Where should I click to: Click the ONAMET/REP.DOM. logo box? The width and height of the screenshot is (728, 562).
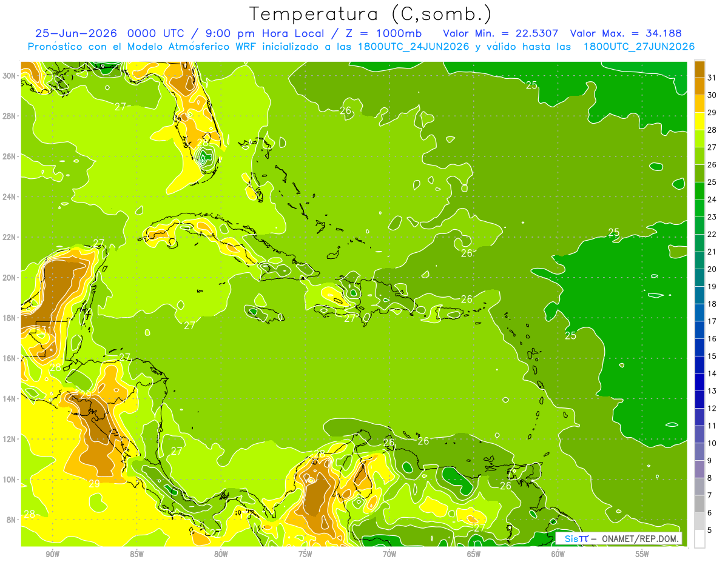(x=619, y=538)
